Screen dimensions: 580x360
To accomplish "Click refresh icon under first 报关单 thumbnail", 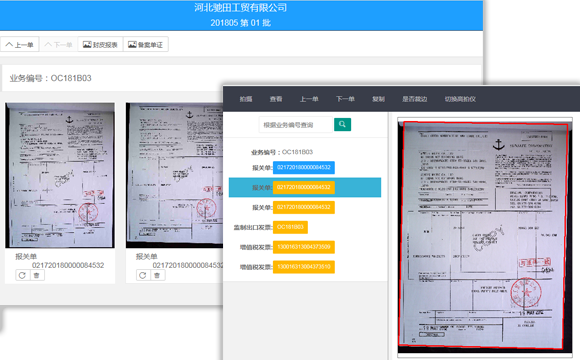I will click(x=22, y=275).
